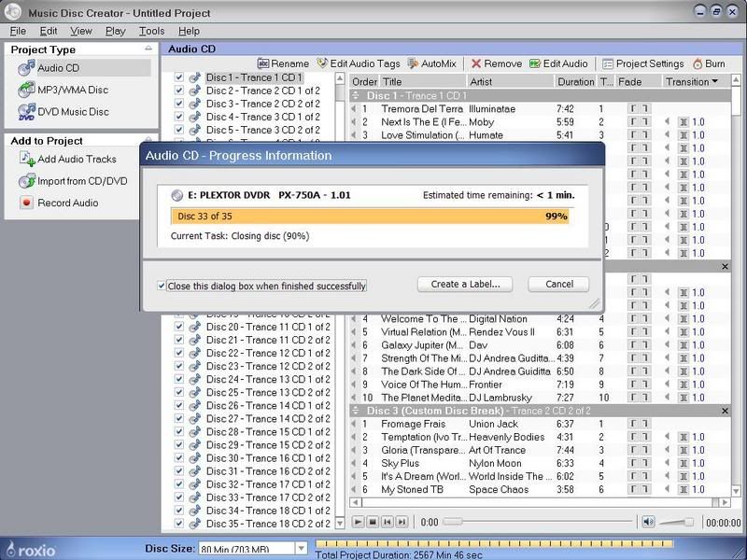Open the Help menu

[189, 31]
